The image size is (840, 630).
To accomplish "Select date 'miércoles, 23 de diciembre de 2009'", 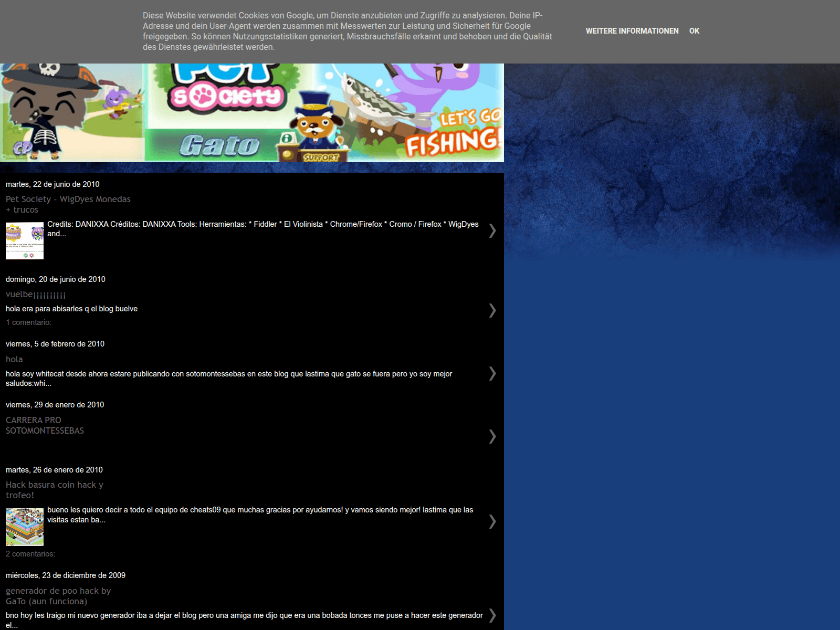I will (66, 575).
